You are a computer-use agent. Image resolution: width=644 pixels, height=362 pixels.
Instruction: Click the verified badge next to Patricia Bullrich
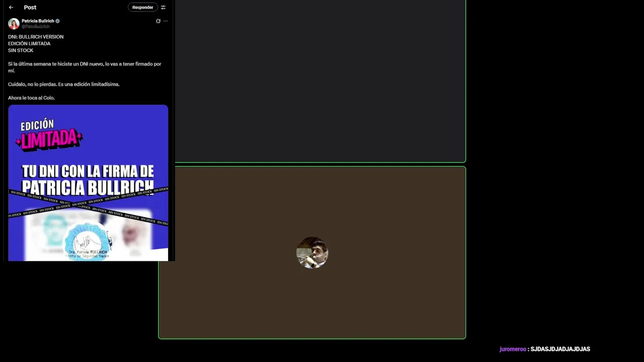click(57, 21)
